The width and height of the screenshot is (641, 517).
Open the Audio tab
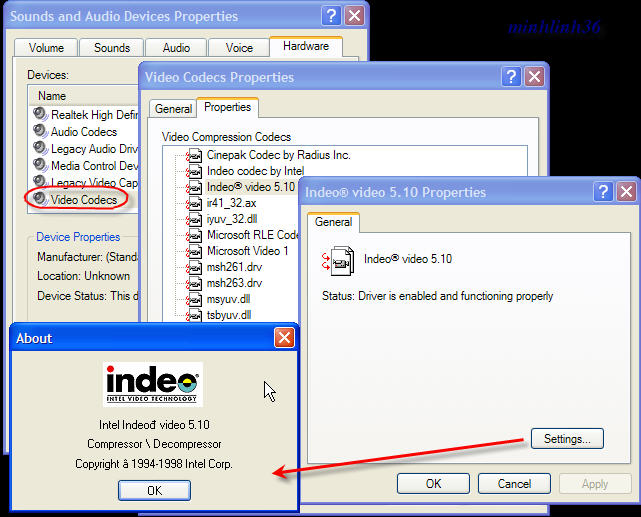[x=176, y=48]
